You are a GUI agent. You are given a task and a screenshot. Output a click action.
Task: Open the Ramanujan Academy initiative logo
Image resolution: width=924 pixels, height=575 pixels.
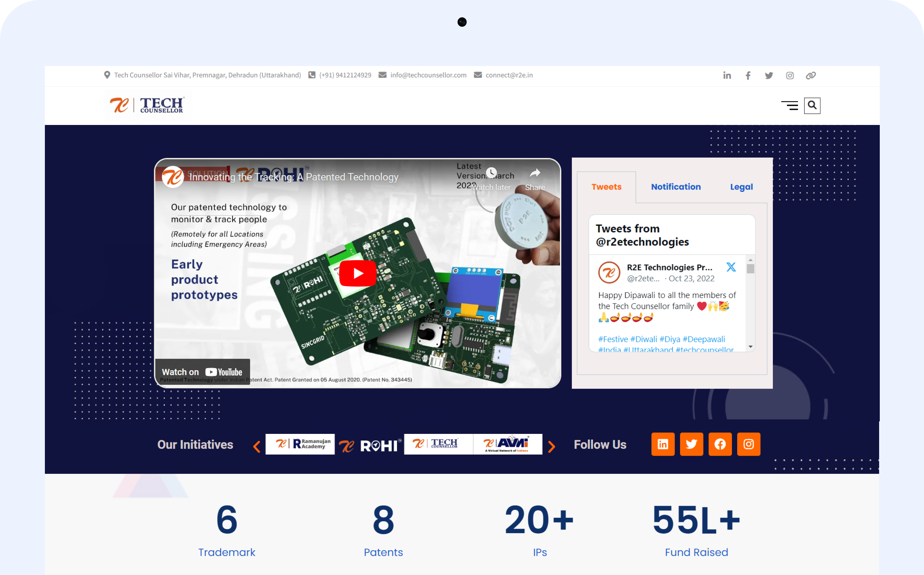(x=300, y=444)
